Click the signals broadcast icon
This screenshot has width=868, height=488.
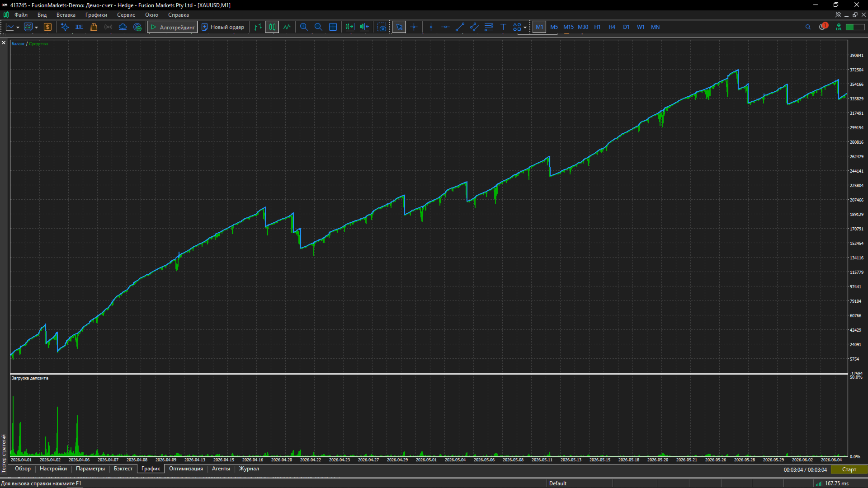click(108, 27)
